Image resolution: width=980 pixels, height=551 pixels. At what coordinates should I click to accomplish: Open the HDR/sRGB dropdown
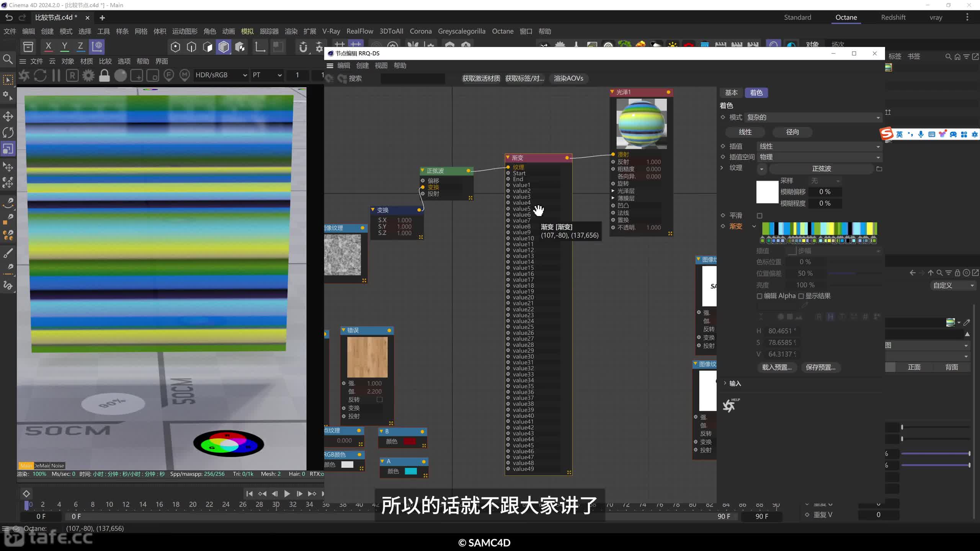point(221,75)
